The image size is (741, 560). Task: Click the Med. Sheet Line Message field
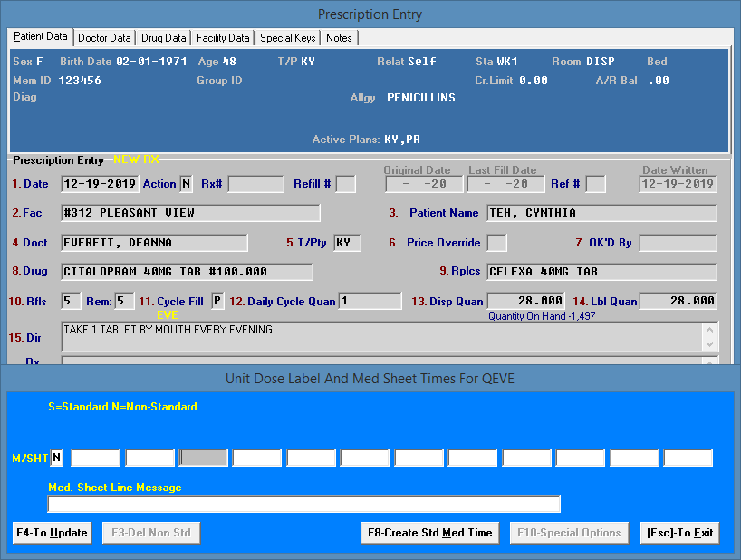pos(303,504)
